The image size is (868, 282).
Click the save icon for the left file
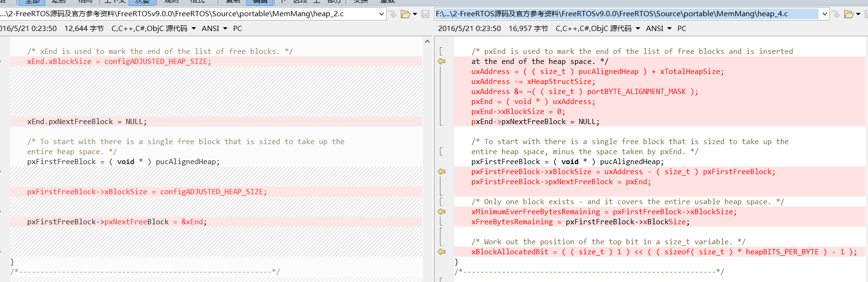[x=426, y=14]
